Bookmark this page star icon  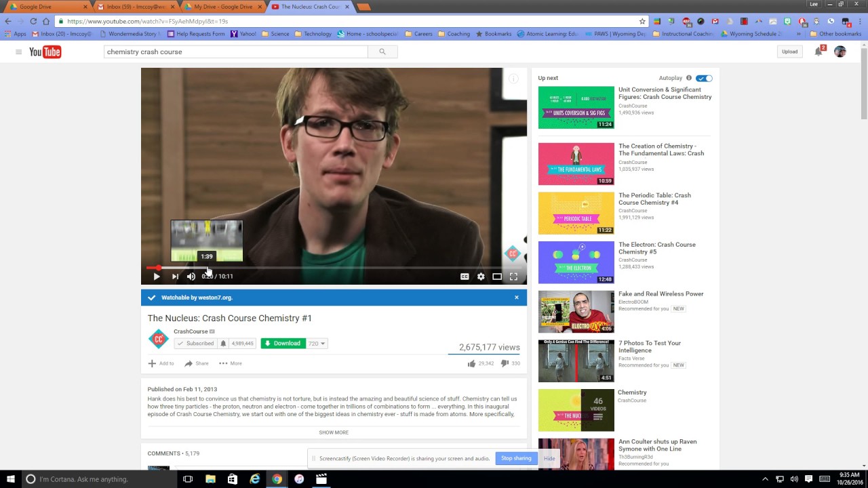click(x=642, y=21)
